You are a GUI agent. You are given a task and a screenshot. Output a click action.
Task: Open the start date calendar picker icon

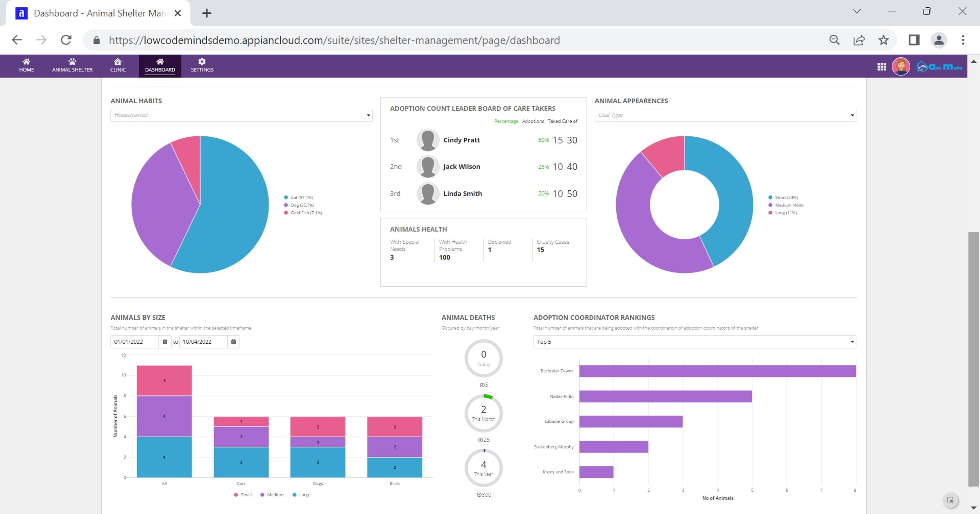(165, 342)
